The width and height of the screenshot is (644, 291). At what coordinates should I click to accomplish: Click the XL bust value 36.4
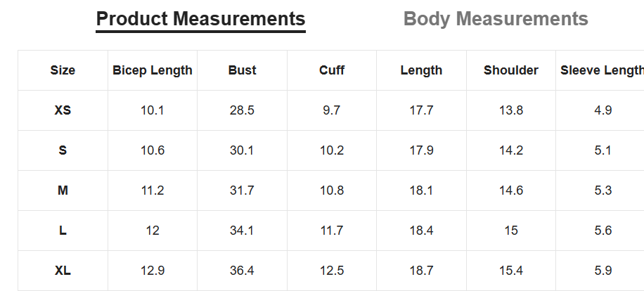(242, 271)
